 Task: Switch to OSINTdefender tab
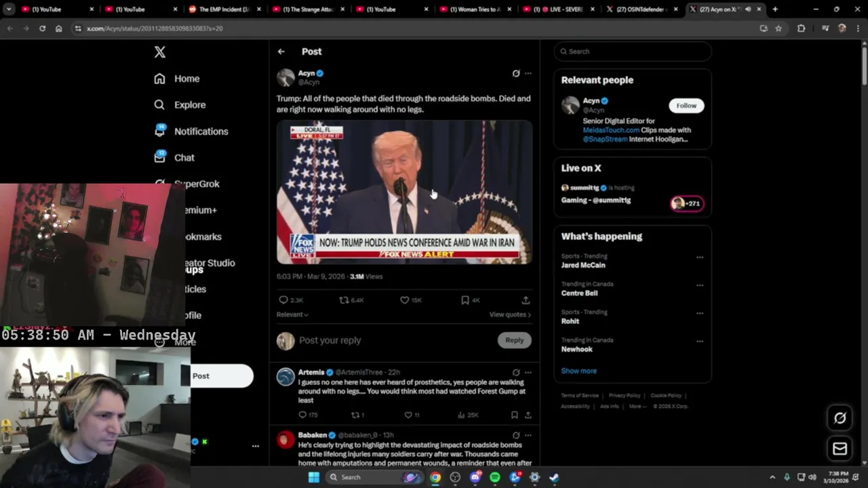642,9
